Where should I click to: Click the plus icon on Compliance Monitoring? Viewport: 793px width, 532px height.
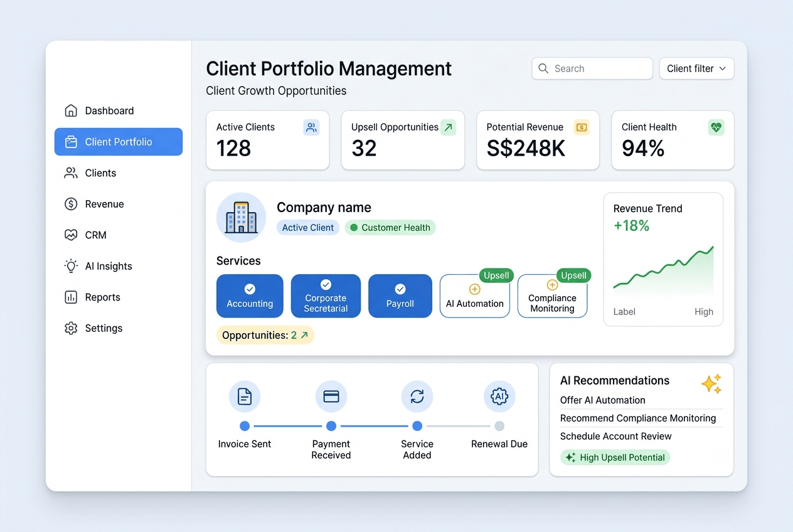552,285
